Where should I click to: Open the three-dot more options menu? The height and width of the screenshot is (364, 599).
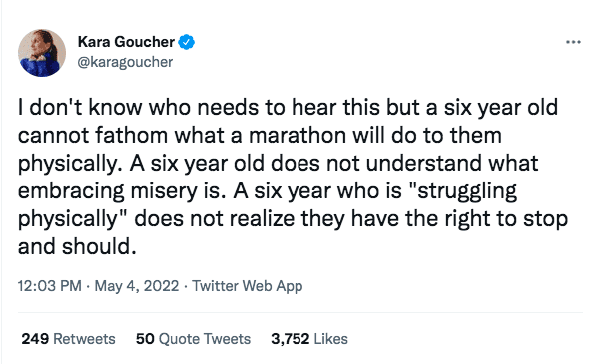coord(573,42)
